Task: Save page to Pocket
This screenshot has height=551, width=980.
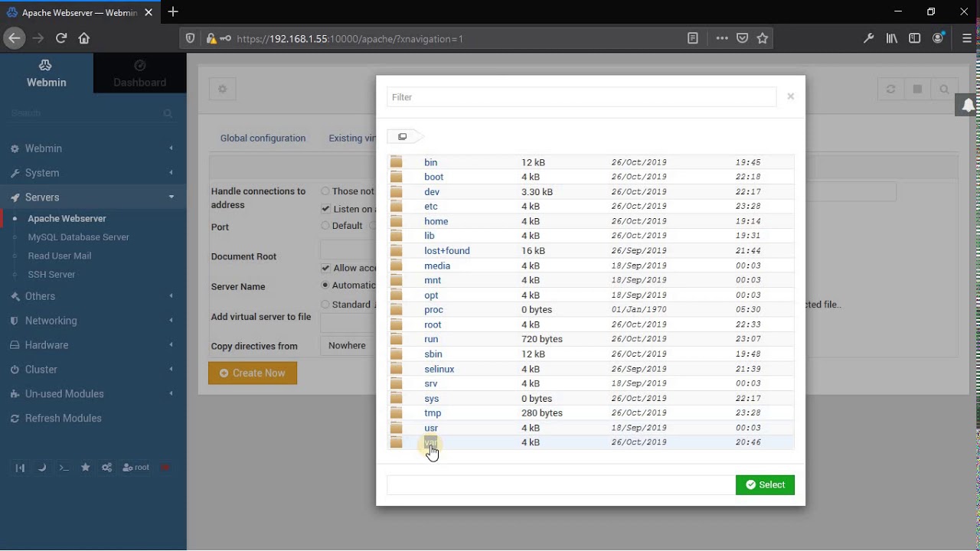Action: point(742,38)
